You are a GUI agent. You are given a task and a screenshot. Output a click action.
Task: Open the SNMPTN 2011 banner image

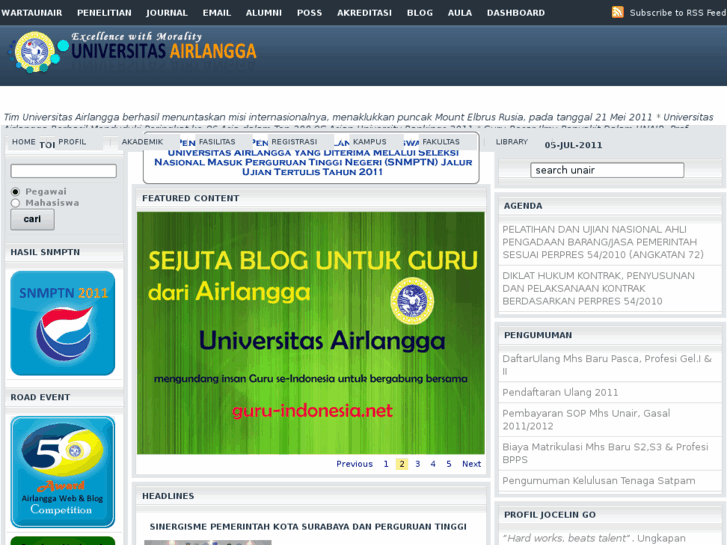tap(63, 323)
